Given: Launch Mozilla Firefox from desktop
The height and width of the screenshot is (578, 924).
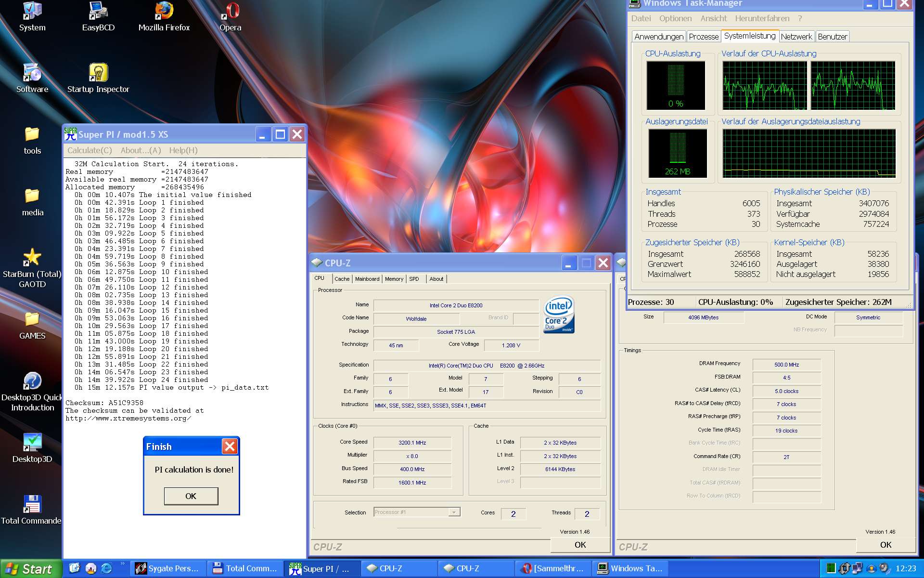Looking at the screenshot, I should 164,12.
